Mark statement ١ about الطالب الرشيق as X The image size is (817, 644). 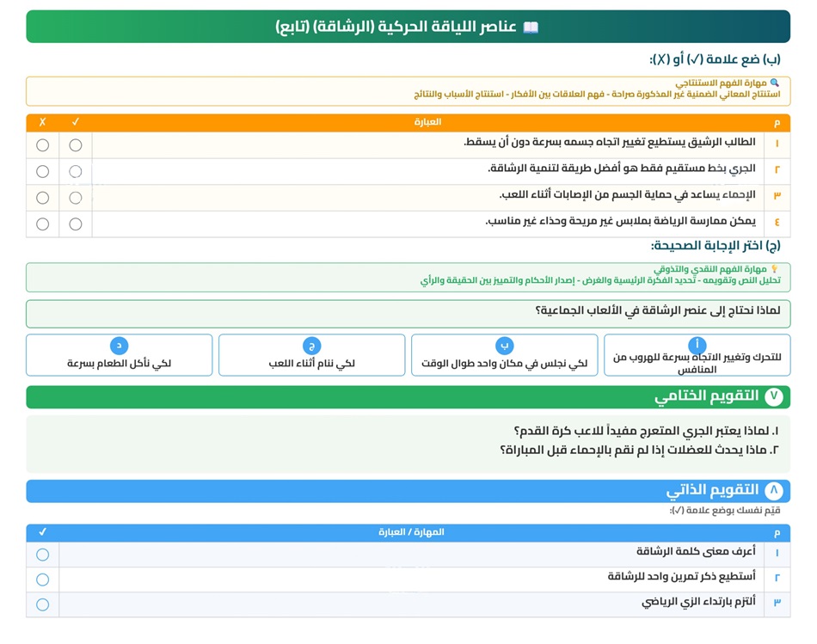click(43, 145)
